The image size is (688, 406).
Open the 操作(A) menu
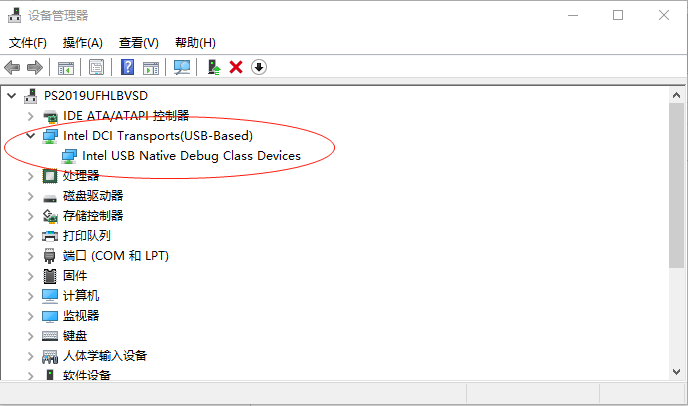click(x=82, y=43)
